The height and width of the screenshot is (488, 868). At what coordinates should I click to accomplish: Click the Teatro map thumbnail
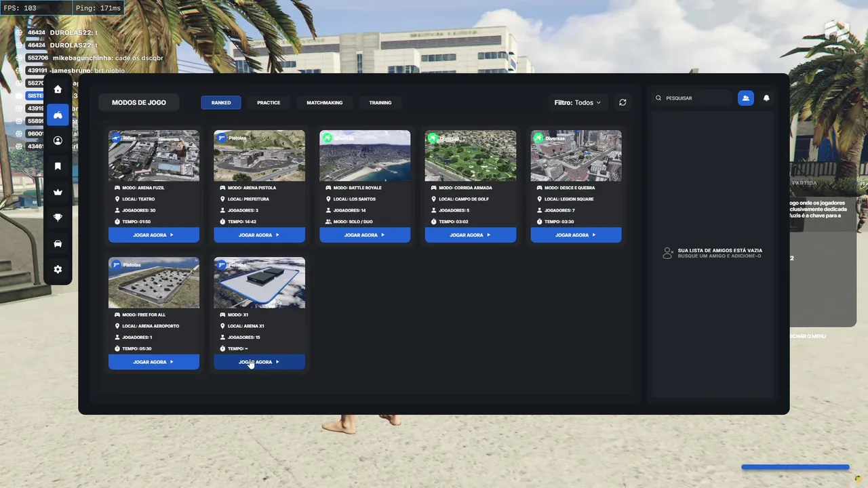[154, 156]
